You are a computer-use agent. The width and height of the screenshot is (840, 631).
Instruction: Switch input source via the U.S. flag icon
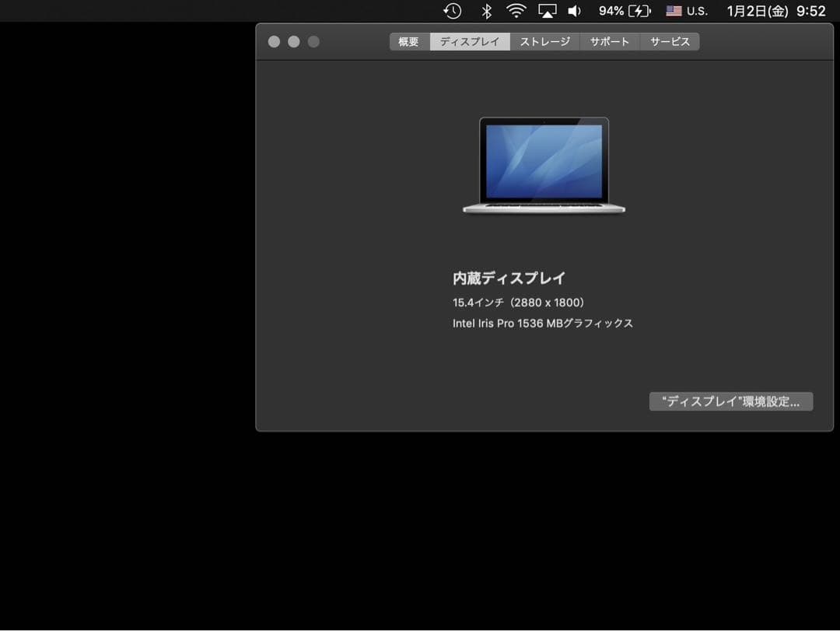(x=672, y=11)
